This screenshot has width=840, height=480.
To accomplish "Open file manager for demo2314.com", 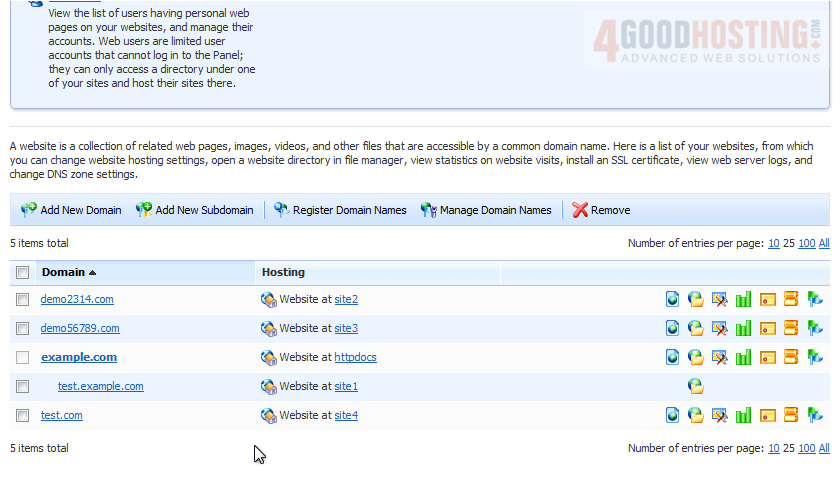I will coord(696,299).
